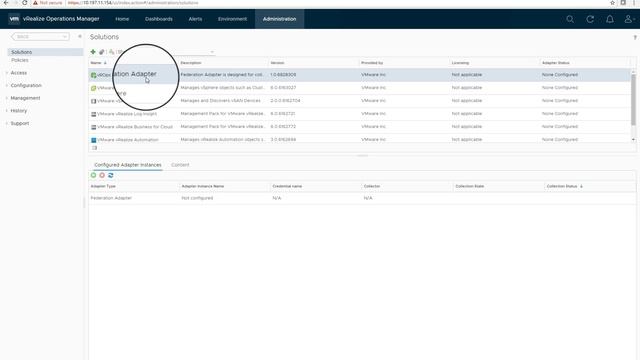Select the Federation Adapter instance row
This screenshot has width=640, height=360.
click(x=362, y=198)
